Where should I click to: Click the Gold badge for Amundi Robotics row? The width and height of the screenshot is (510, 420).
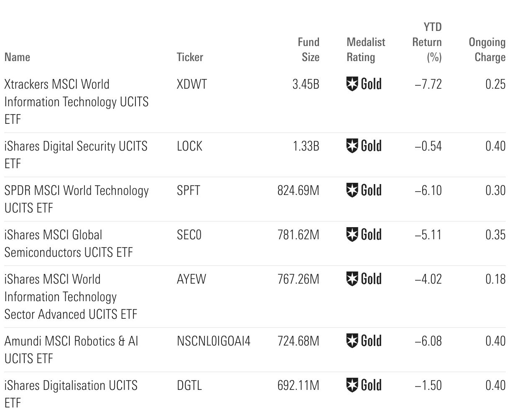364,341
